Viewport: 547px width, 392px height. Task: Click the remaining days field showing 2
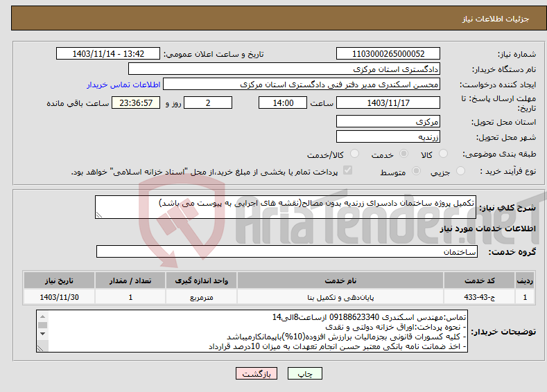208,103
